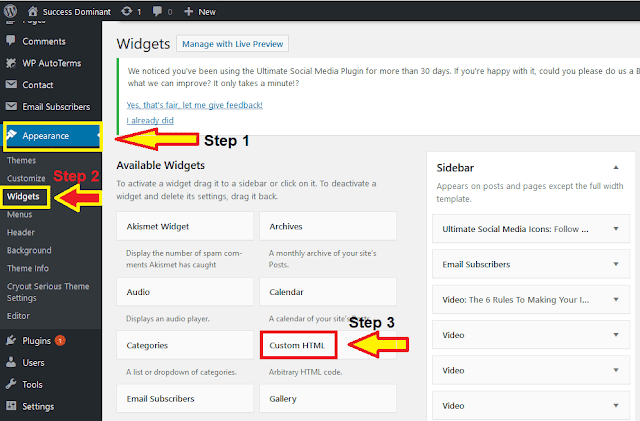The width and height of the screenshot is (640, 421).
Task: Select the Archives widget
Action: 328,226
